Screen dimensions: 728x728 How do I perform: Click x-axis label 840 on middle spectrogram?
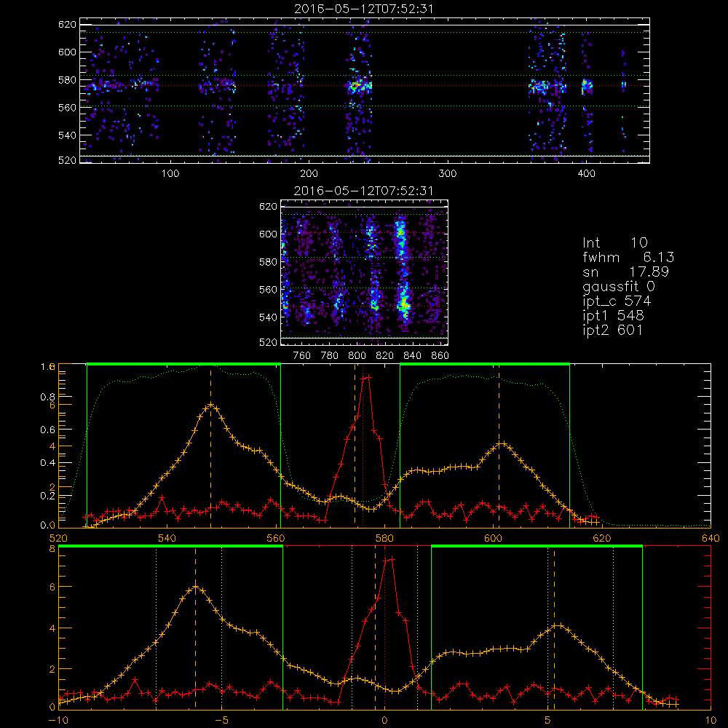click(412, 356)
